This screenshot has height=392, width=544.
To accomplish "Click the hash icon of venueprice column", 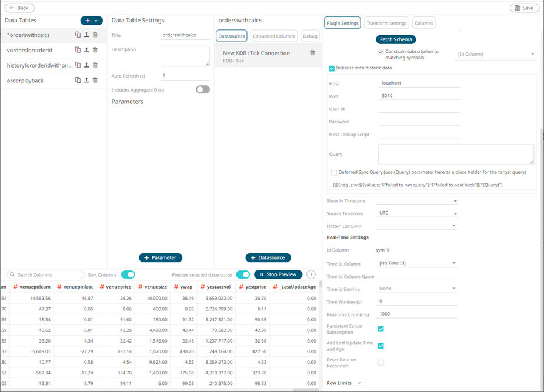I will [102, 287].
